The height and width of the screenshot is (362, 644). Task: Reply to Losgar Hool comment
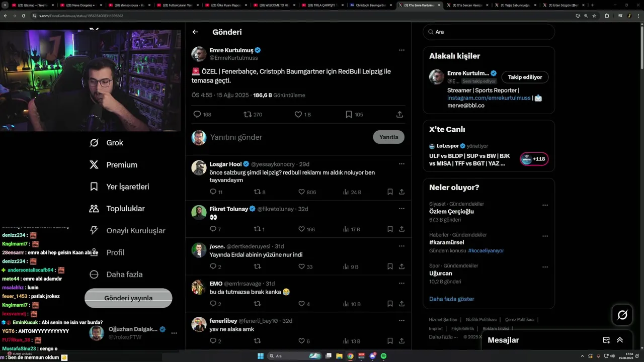pos(216,192)
